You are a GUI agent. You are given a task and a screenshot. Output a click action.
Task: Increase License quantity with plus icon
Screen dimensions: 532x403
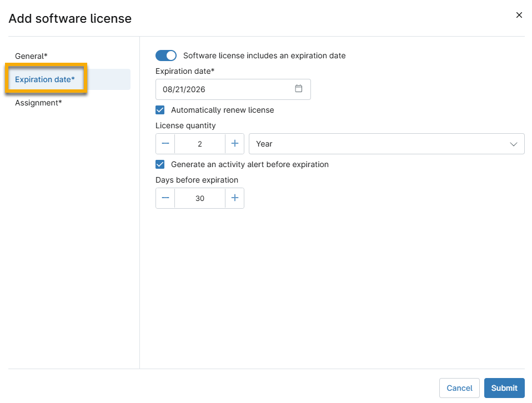234,144
